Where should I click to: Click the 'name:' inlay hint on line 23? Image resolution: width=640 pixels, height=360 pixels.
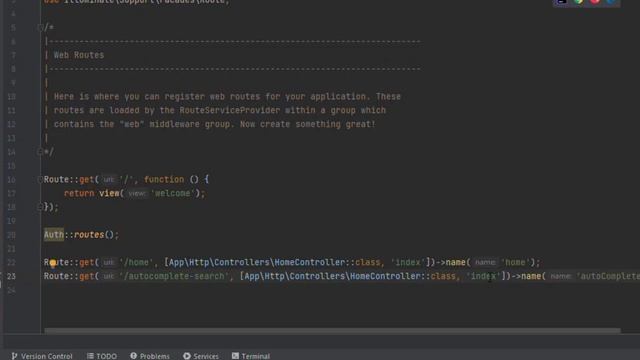pyautogui.click(x=561, y=276)
